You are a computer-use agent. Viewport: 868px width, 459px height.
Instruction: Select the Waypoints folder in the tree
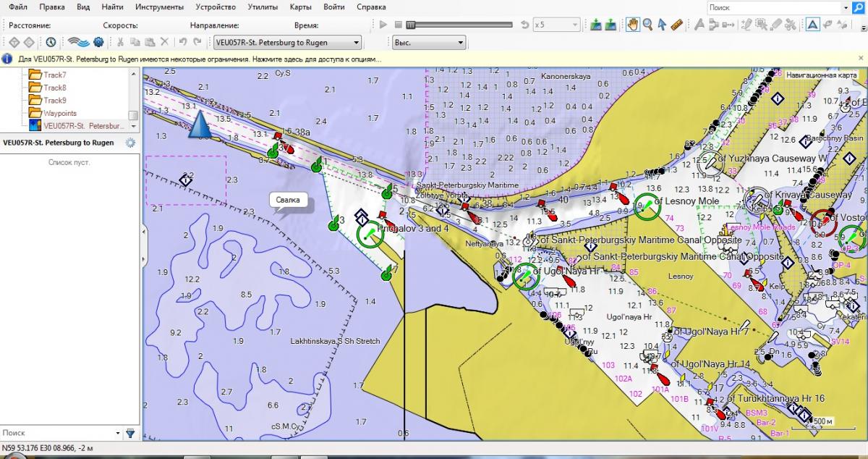[x=59, y=113]
